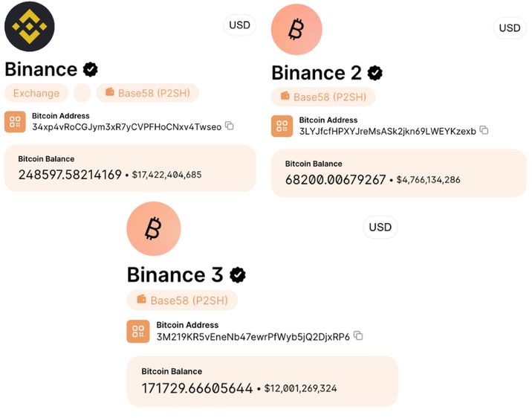This screenshot has height=418, width=532.
Task: Copy the Binance 2 Bitcoin address
Action: [x=484, y=131]
